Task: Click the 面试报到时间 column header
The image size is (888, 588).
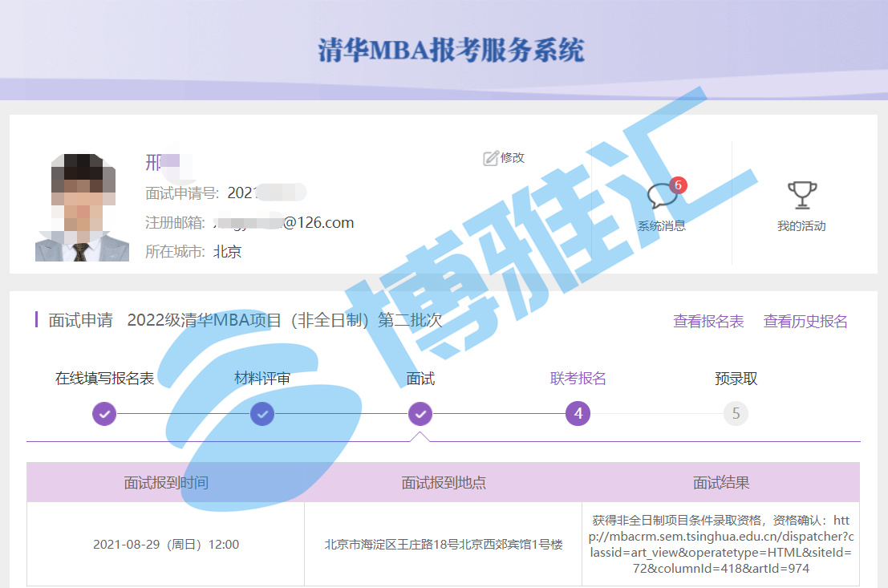Action: [x=166, y=483]
